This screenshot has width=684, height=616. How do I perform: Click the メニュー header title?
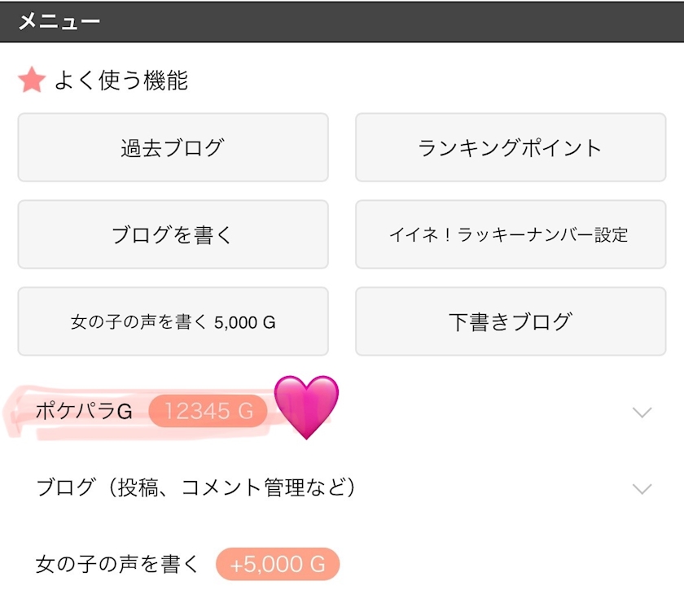[x=59, y=21]
